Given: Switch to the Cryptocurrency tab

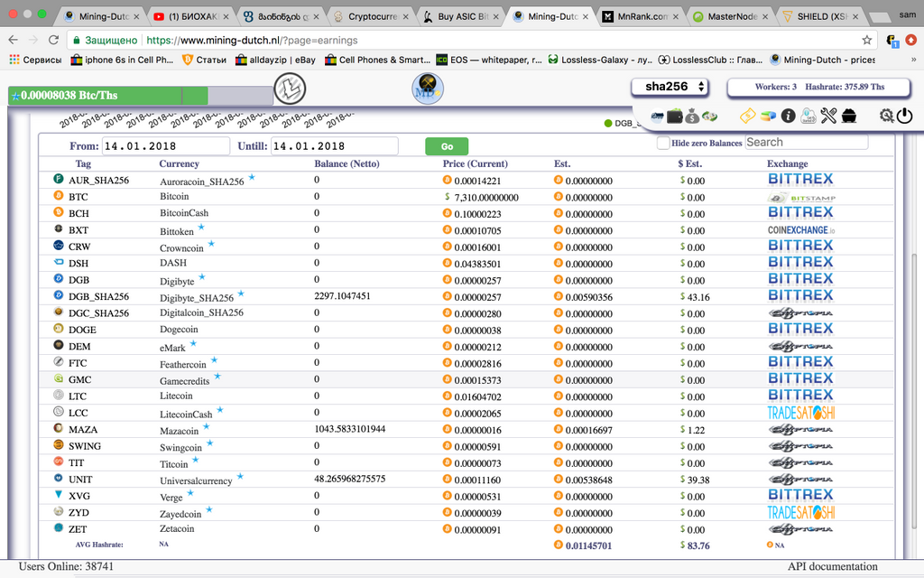Looking at the screenshot, I should click(371, 16).
